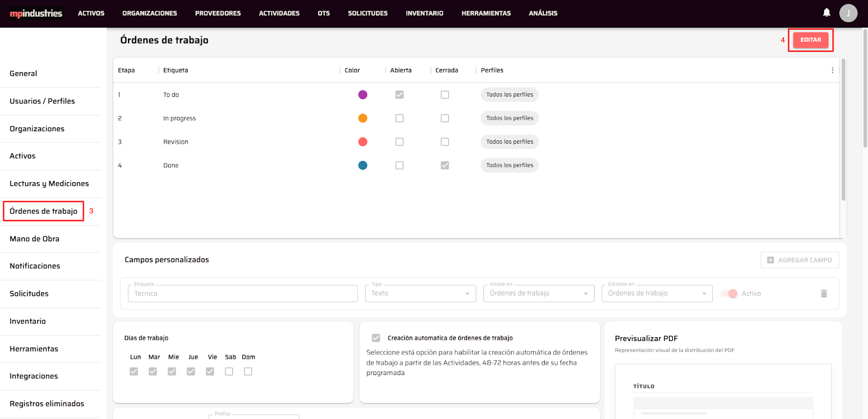Toggle the Activo switch
Screen dimensions: 868x419
729,294
